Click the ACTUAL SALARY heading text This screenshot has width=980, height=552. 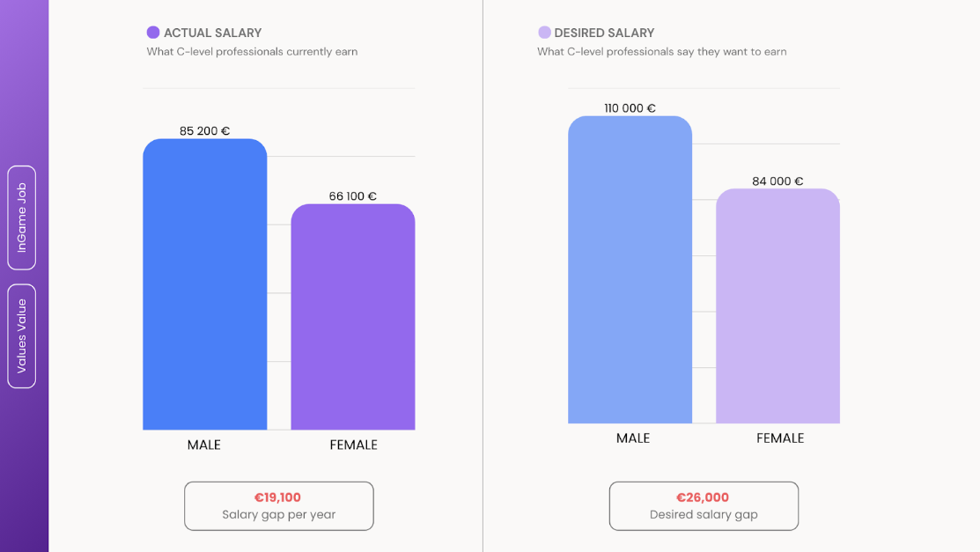(213, 33)
